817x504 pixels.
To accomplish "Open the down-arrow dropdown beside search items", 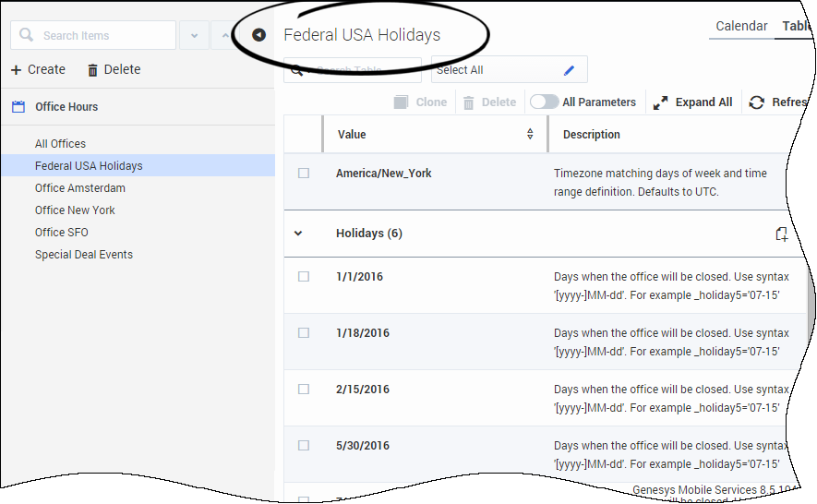I will (x=194, y=36).
